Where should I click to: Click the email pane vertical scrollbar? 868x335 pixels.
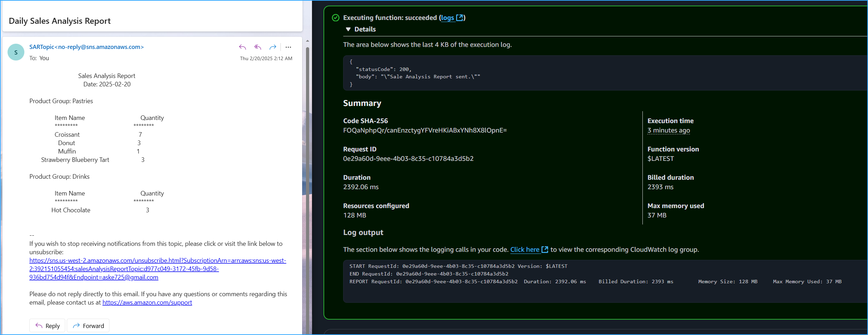307,175
